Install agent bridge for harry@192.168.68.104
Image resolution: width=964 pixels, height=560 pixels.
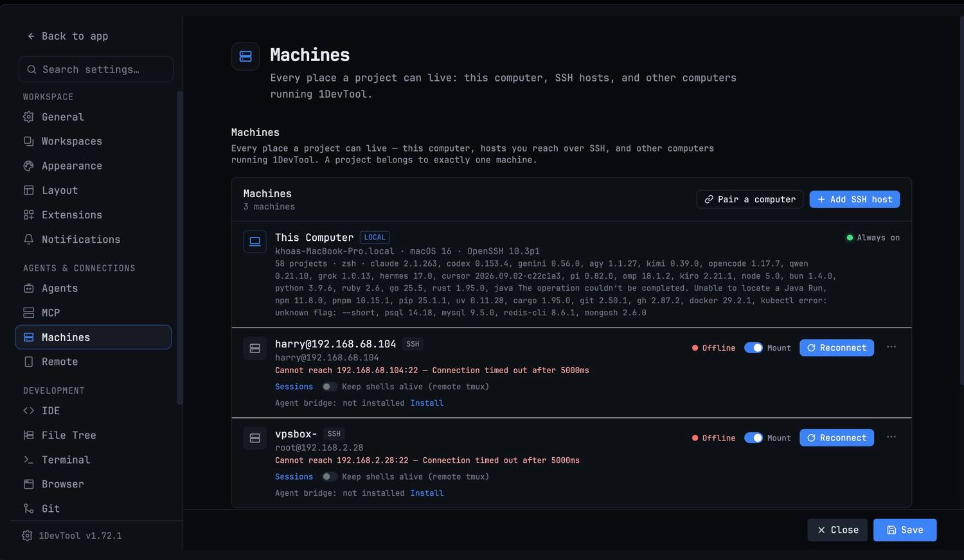coord(427,403)
